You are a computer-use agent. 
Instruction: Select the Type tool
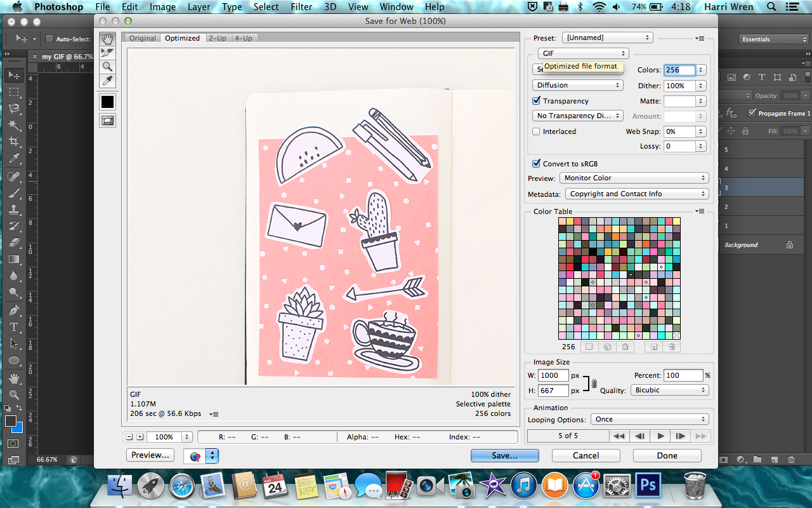tap(13, 327)
